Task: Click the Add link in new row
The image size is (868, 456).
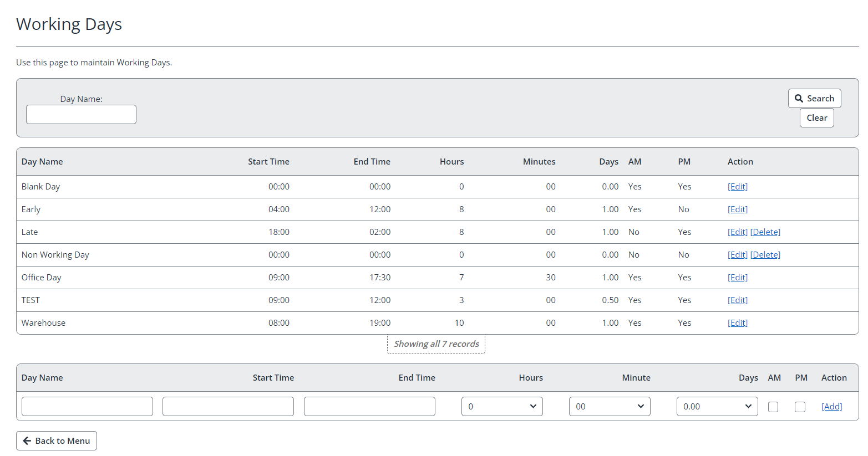Action: click(831, 407)
